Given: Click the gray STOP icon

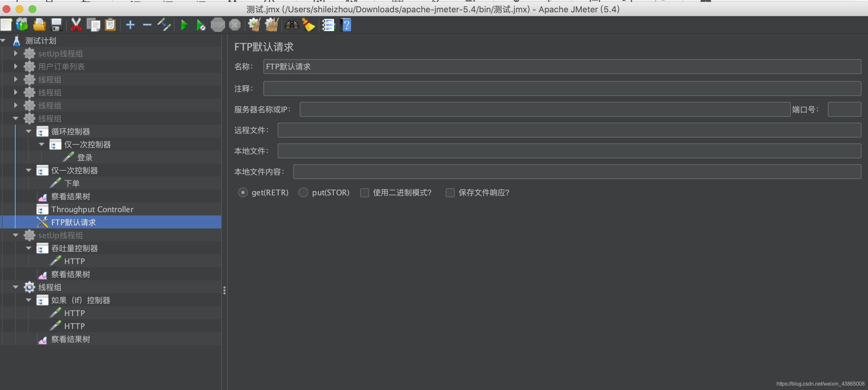Looking at the screenshot, I should 218,25.
